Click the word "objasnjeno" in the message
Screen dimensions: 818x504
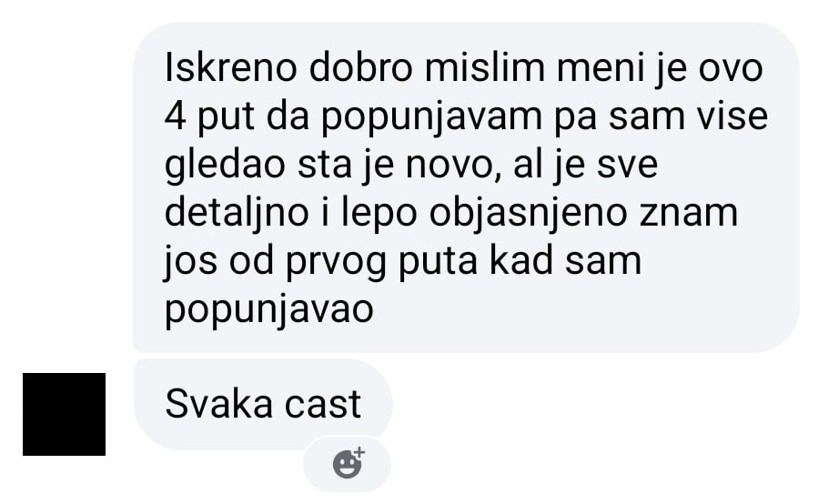(x=528, y=215)
